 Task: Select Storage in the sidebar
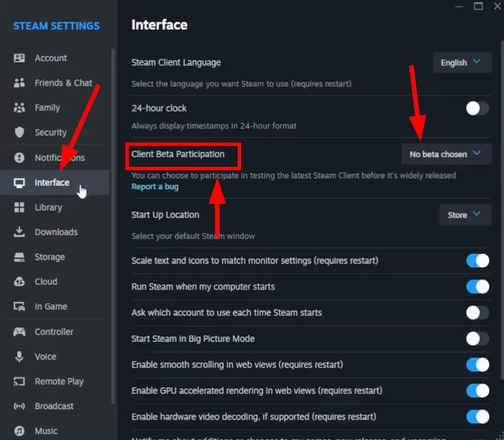click(54, 257)
